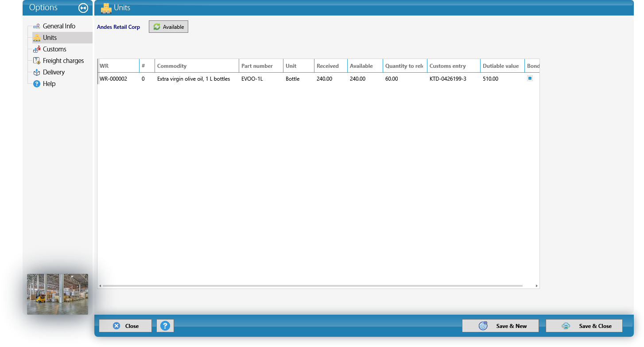
Task: Click the Available refresh button
Action: point(168,27)
